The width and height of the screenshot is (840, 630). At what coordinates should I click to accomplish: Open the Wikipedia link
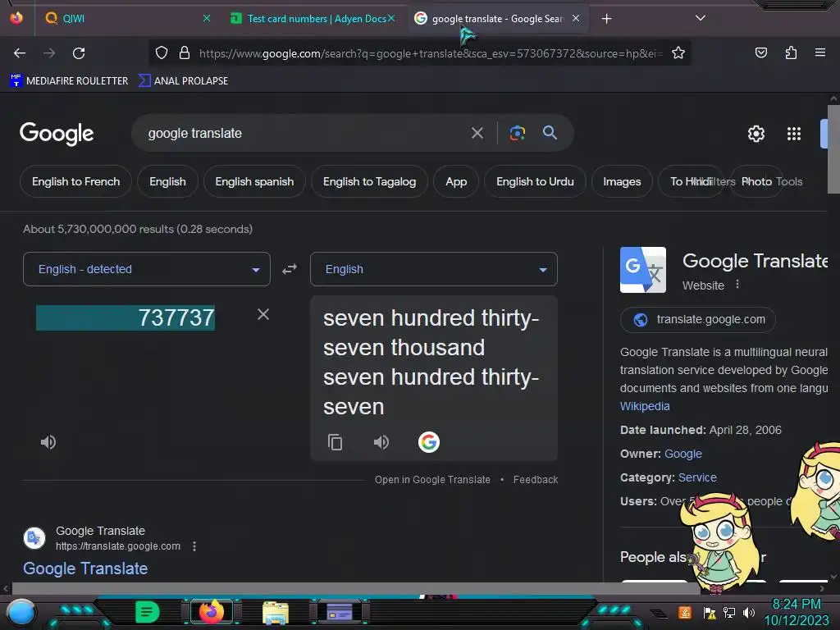coord(645,406)
